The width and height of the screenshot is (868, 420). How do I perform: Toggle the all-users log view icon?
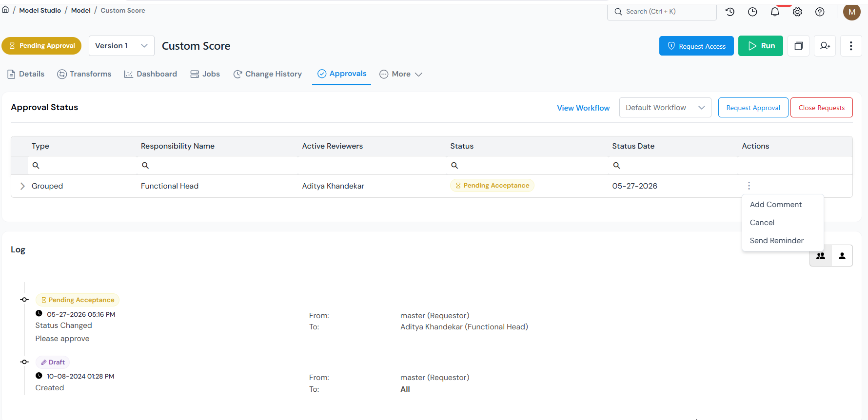(821, 256)
